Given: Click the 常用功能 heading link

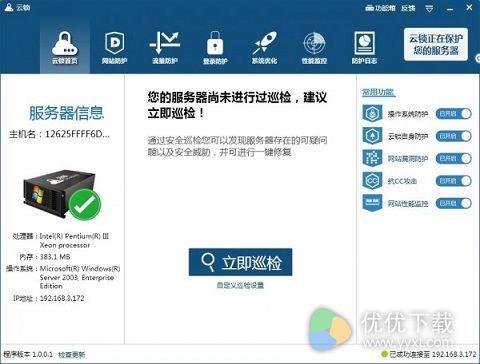Looking at the screenshot, I should (378, 92).
